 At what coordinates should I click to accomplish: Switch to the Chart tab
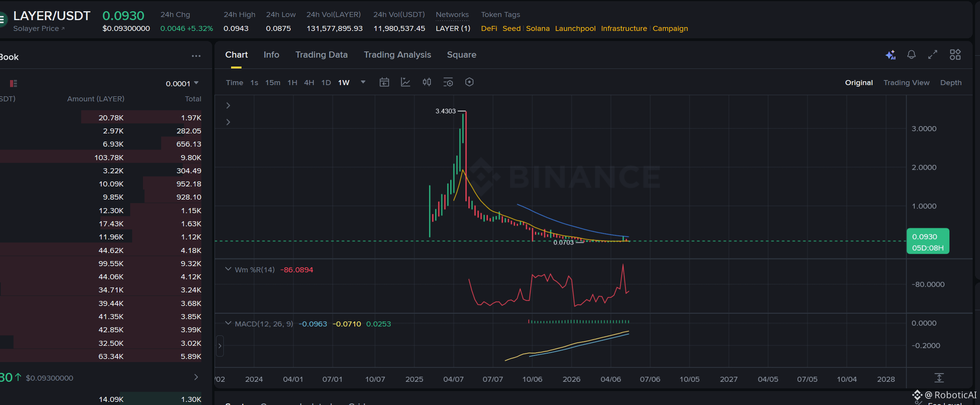(x=236, y=55)
